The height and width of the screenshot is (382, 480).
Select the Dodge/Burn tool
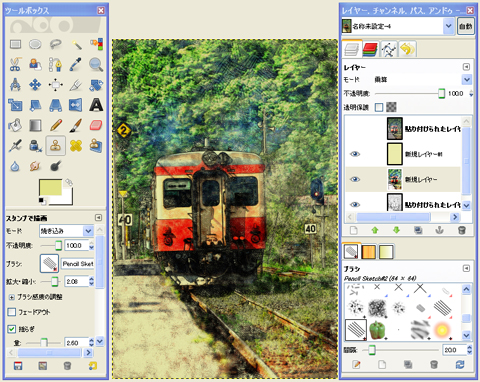click(56, 166)
